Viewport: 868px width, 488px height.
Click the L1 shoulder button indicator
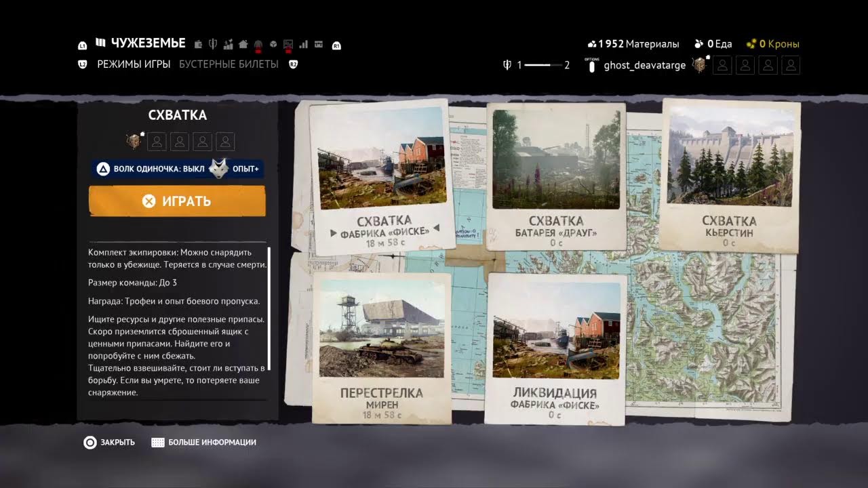tap(83, 45)
